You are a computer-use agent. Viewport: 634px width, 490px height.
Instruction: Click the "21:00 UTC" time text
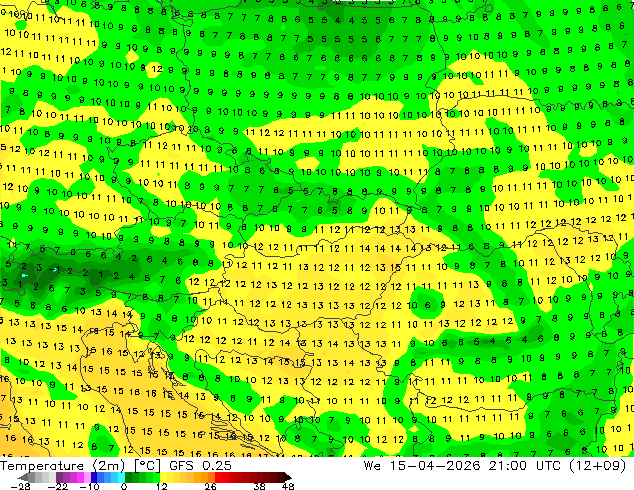(x=524, y=466)
